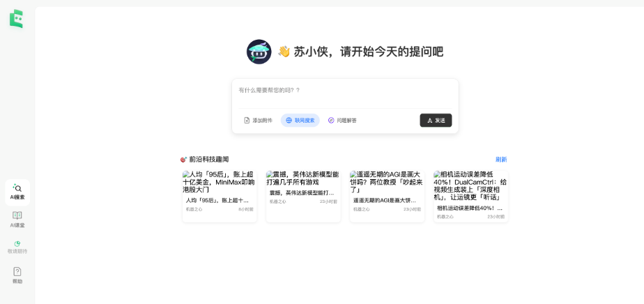Click the title 人均「95后」，账上超十… in its card
The height and width of the screenshot is (304, 644).
click(217, 201)
